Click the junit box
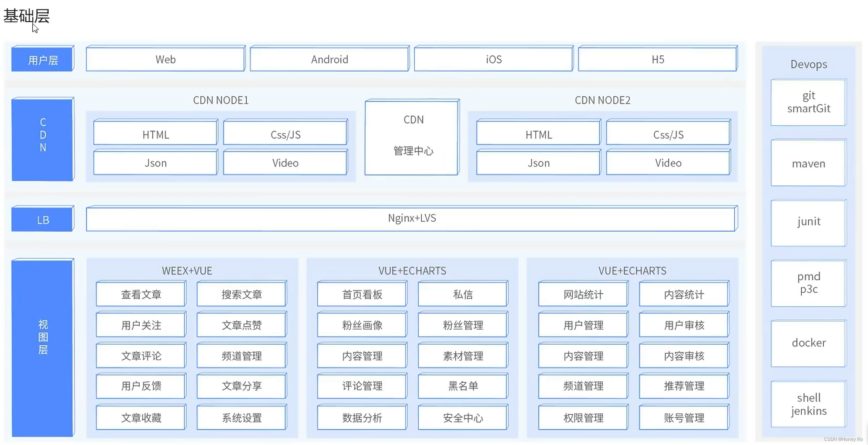868x445 pixels. (x=808, y=222)
